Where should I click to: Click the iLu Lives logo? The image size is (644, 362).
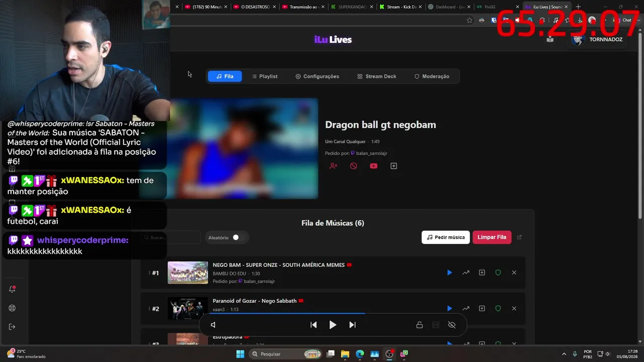(x=333, y=40)
